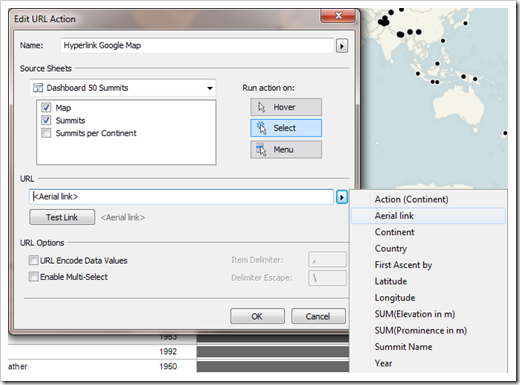The image size is (520, 385).
Task: Choose Latitude from the field list
Action: click(428, 281)
